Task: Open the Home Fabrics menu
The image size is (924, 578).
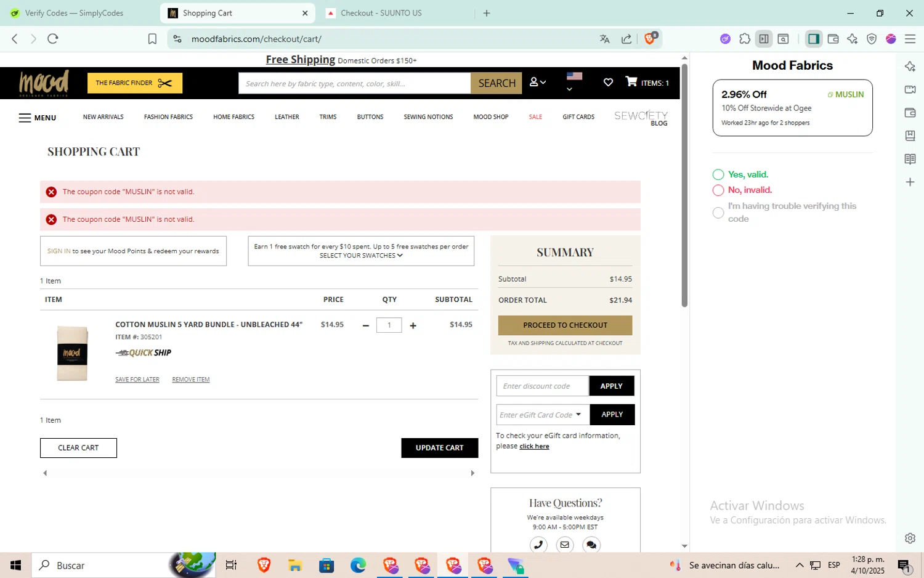Action: (x=234, y=117)
